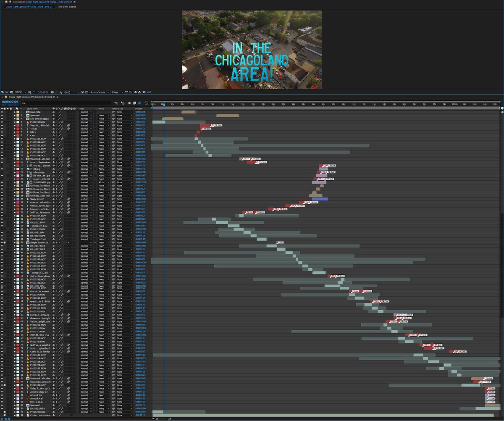Open the 1 View layout dropdown
The width and height of the screenshot is (504, 421).
(117, 92)
